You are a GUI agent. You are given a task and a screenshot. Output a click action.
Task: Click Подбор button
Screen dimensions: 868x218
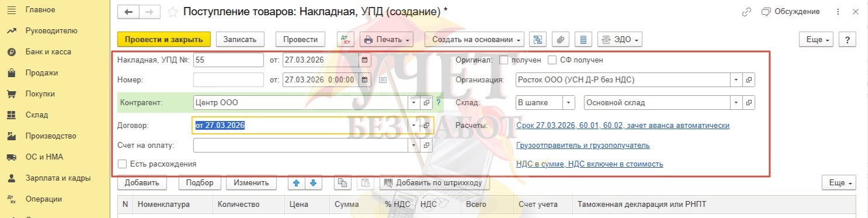(200, 182)
